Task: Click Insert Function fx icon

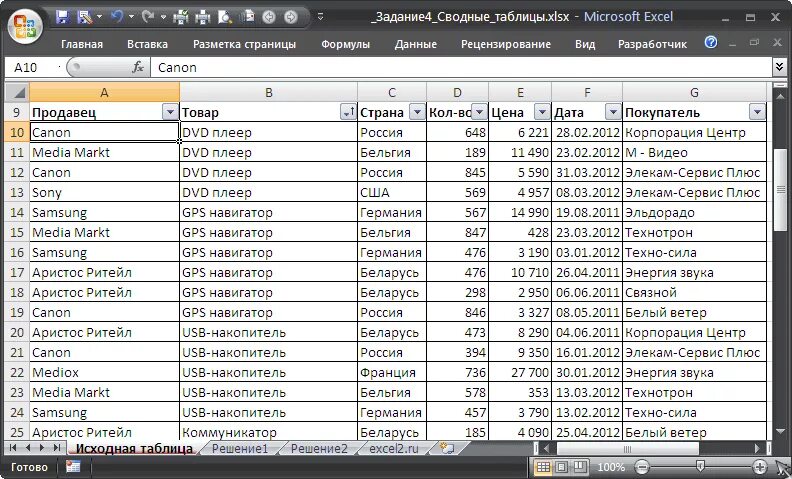Action: 138,67
